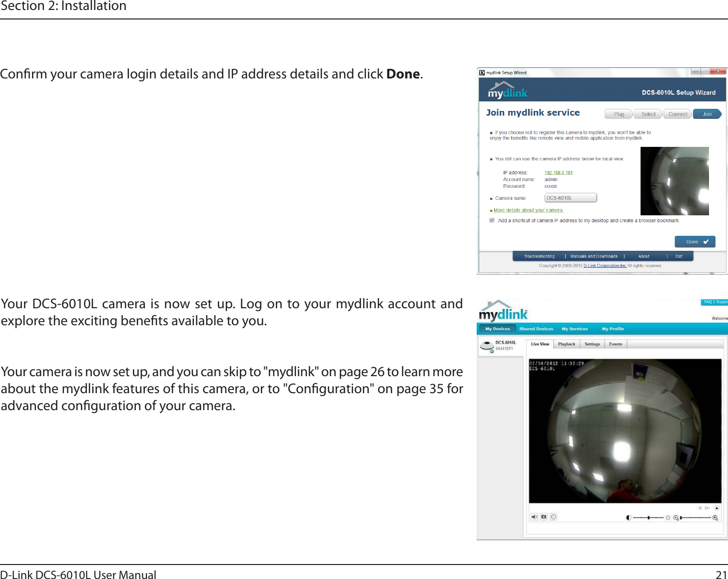Switch to the Events tab
Image resolution: width=728 pixels, height=579 pixels.
[x=616, y=344]
